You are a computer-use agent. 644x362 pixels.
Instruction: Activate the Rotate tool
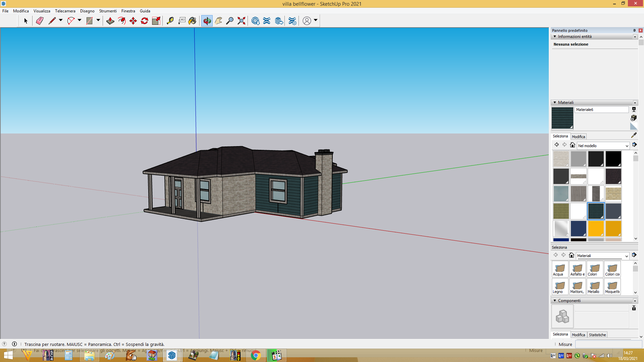click(x=145, y=21)
